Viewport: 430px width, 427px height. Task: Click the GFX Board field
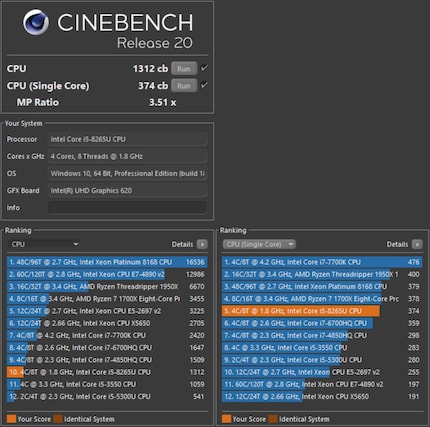[127, 190]
